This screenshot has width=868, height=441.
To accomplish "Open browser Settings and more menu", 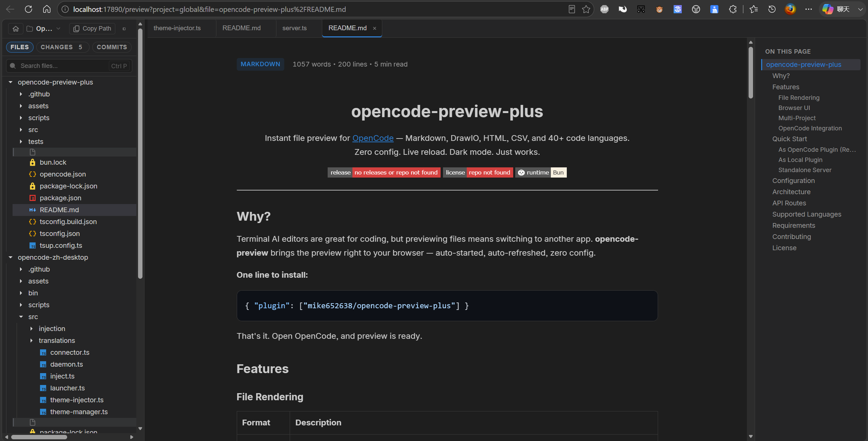I will (x=809, y=9).
